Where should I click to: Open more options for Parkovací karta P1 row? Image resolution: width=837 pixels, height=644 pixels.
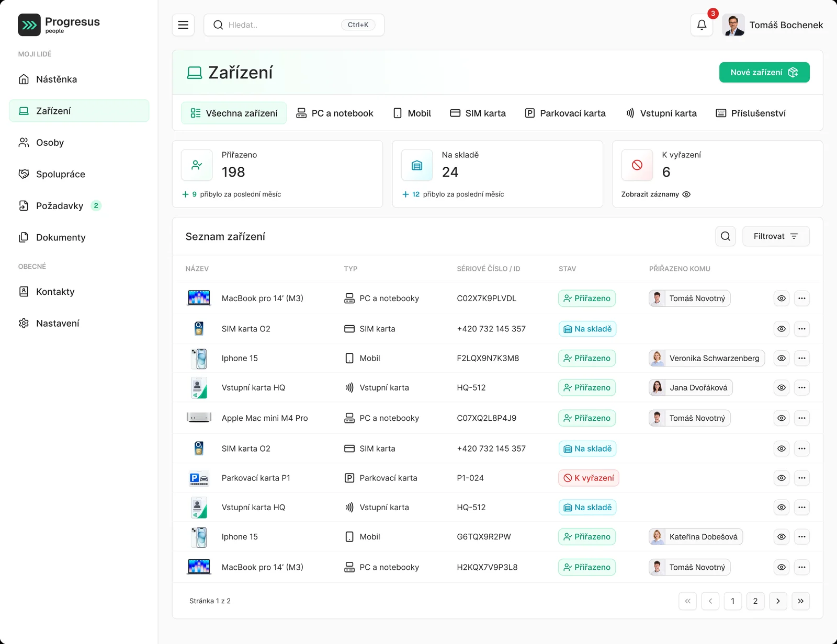point(802,478)
